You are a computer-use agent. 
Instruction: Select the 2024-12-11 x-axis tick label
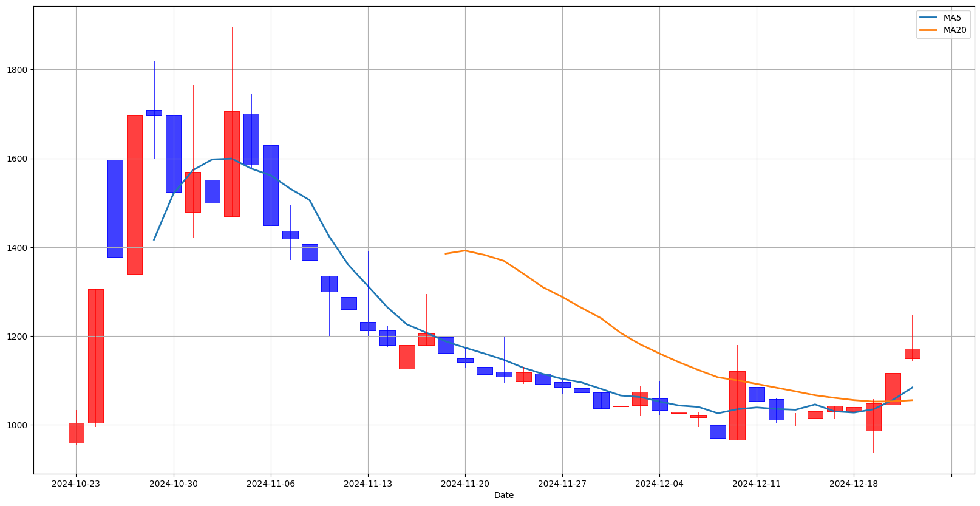(757, 484)
